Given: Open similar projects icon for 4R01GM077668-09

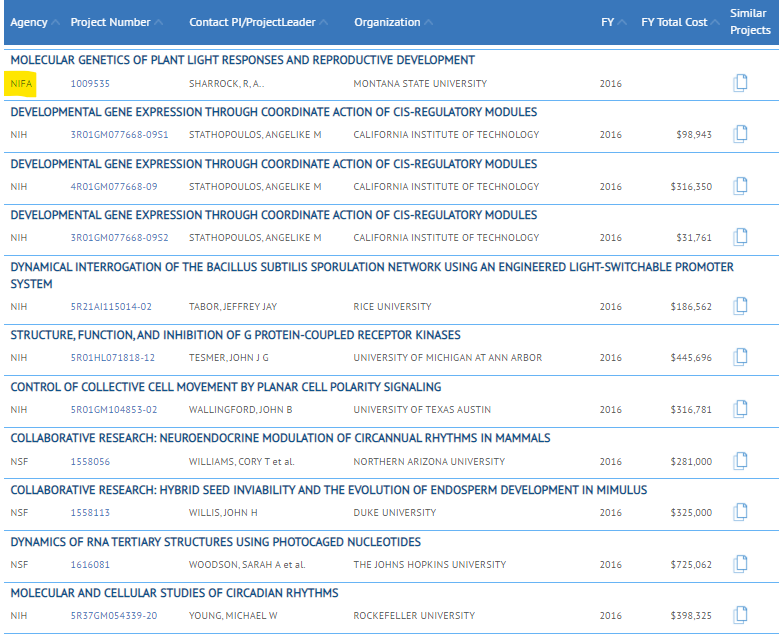Looking at the screenshot, I should (740, 186).
